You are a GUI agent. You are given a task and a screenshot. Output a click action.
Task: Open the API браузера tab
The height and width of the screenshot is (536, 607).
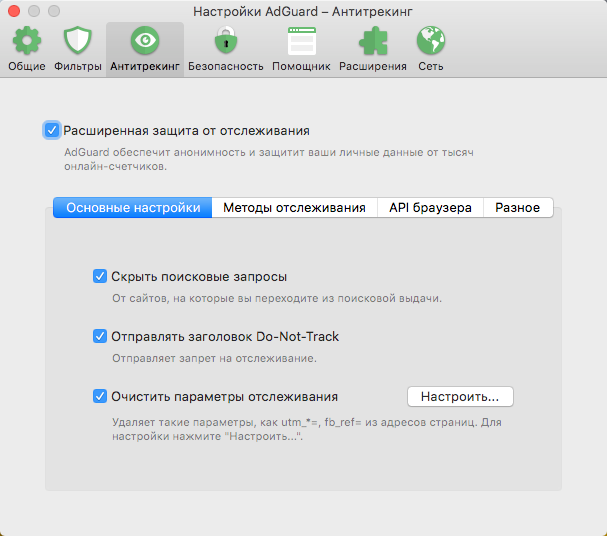430,208
